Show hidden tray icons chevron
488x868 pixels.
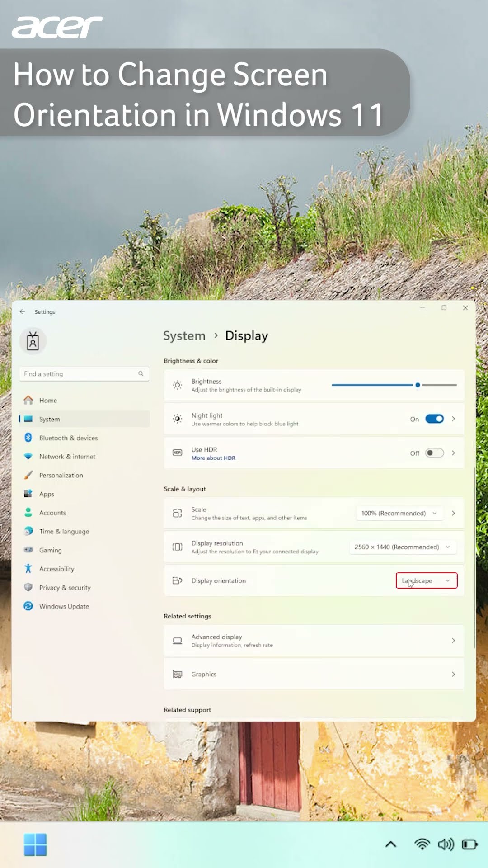pyautogui.click(x=391, y=844)
